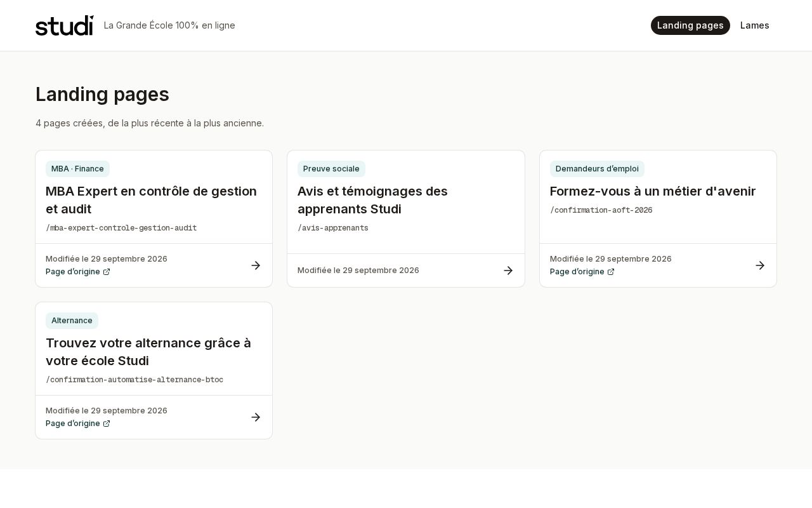Image resolution: width=812 pixels, height=508 pixels.
Task: Click arrow on Avis et témoignages card
Action: pyautogui.click(x=508, y=271)
